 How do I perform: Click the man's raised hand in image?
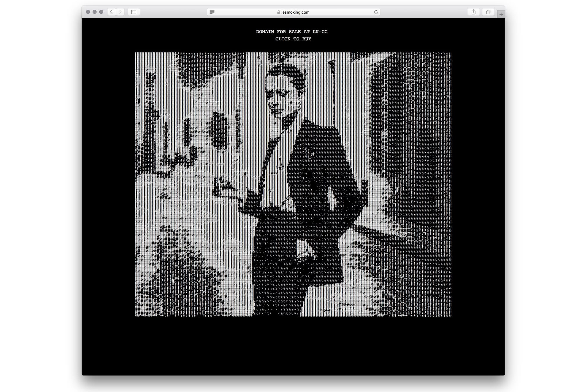coord(225,187)
